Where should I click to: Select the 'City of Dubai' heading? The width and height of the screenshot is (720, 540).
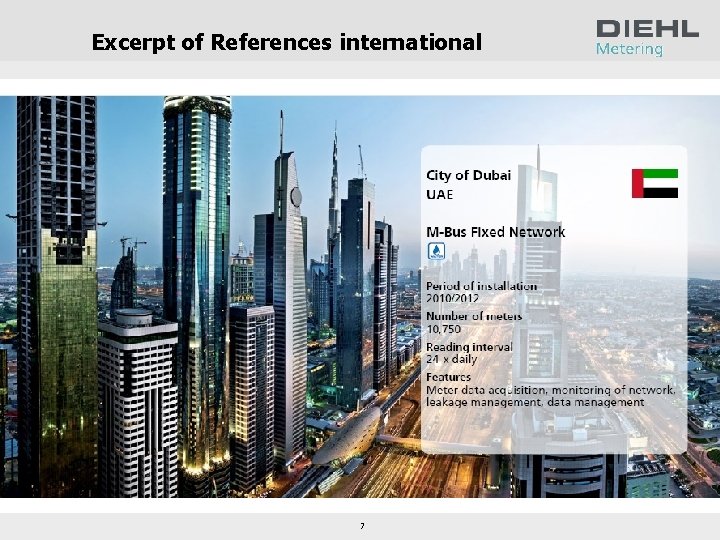point(468,175)
